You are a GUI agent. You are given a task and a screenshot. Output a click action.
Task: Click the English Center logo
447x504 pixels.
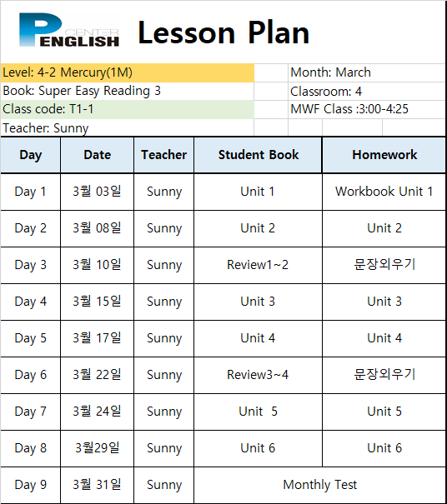coord(69,30)
